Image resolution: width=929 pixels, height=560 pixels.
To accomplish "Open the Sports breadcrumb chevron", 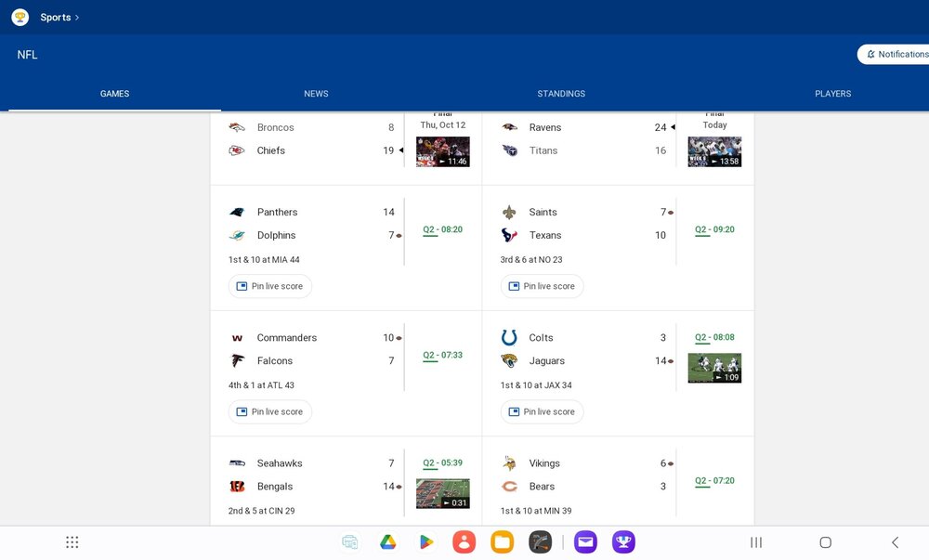I will click(77, 17).
